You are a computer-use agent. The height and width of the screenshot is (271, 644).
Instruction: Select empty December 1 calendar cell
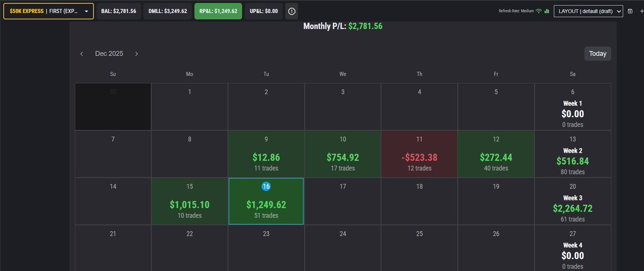pyautogui.click(x=189, y=107)
